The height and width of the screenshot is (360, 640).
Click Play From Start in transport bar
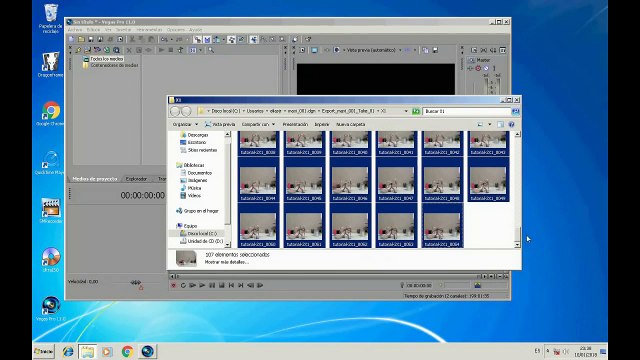[193, 285]
